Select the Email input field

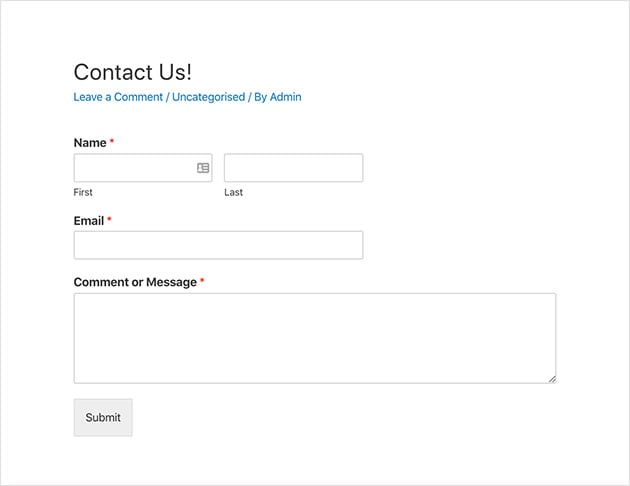(x=218, y=245)
